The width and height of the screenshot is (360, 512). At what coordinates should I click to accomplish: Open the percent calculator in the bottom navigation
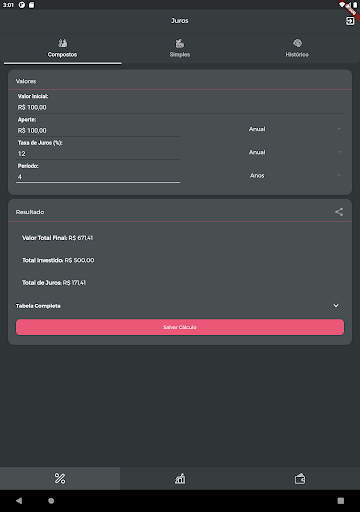(x=60, y=478)
